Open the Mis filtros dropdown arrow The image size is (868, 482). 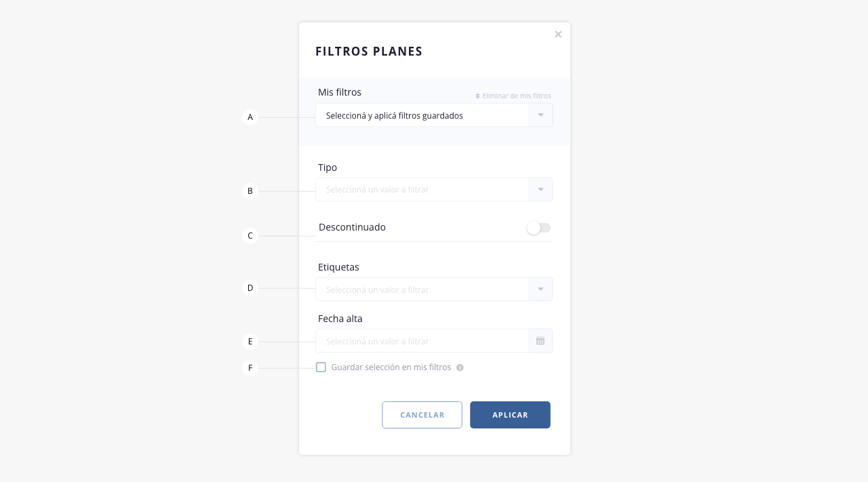[x=540, y=115]
